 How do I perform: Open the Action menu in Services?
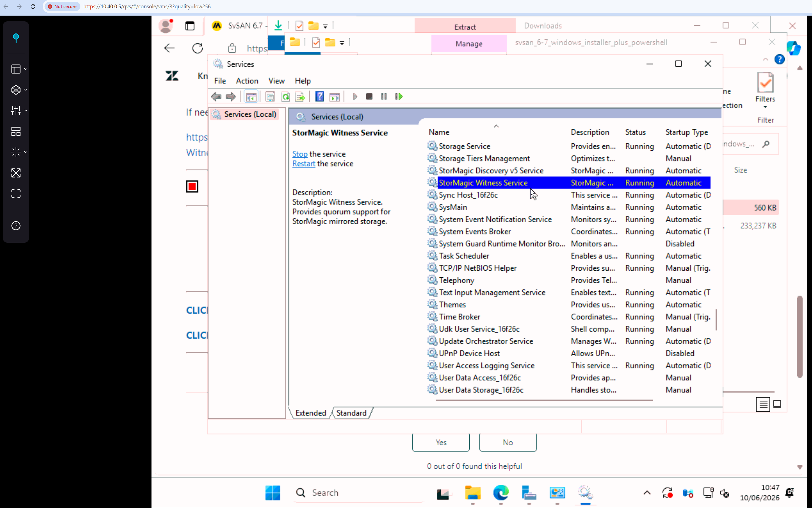(247, 81)
